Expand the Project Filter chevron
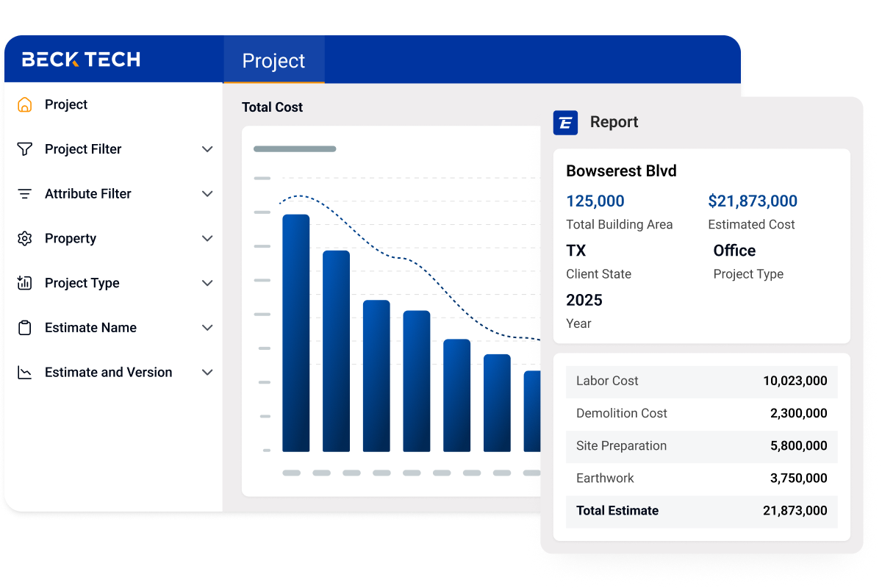The height and width of the screenshot is (588, 882). (x=207, y=149)
